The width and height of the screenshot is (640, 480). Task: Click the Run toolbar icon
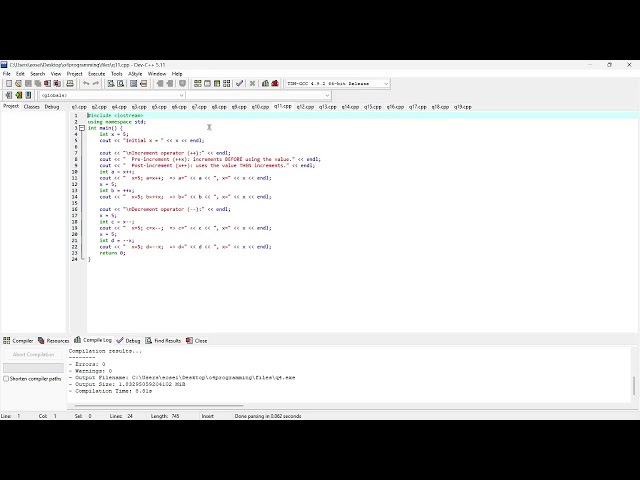pos(207,83)
